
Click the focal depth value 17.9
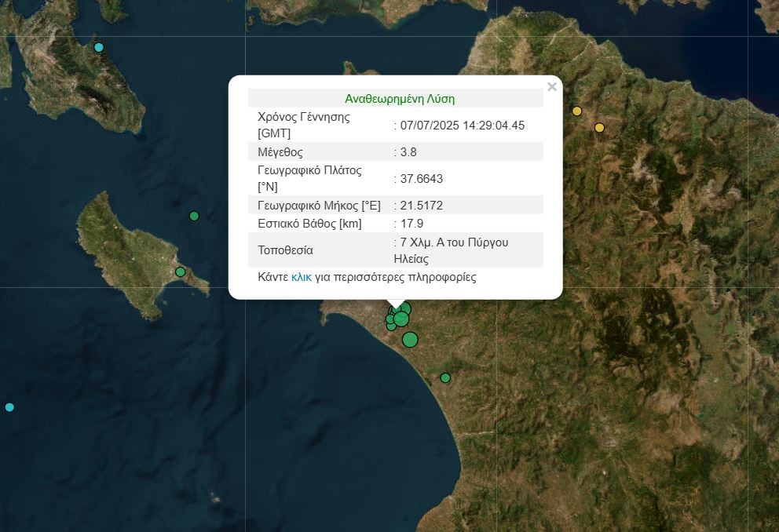pyautogui.click(x=411, y=224)
